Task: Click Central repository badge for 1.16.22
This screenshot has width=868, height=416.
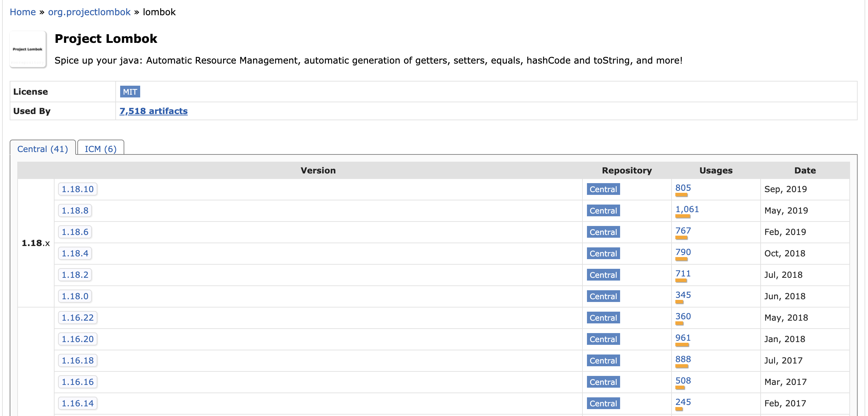Action: pyautogui.click(x=603, y=318)
